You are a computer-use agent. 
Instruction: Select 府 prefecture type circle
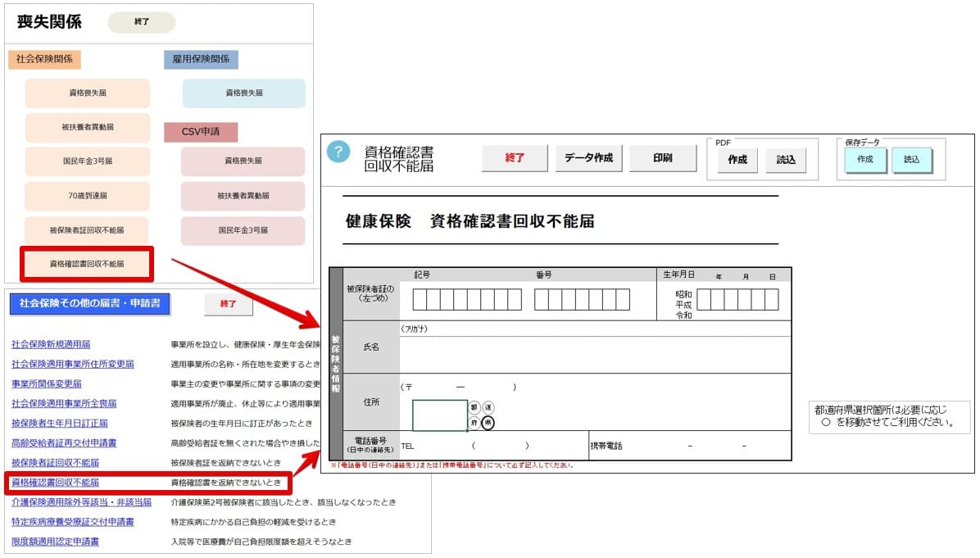pyautogui.click(x=474, y=423)
